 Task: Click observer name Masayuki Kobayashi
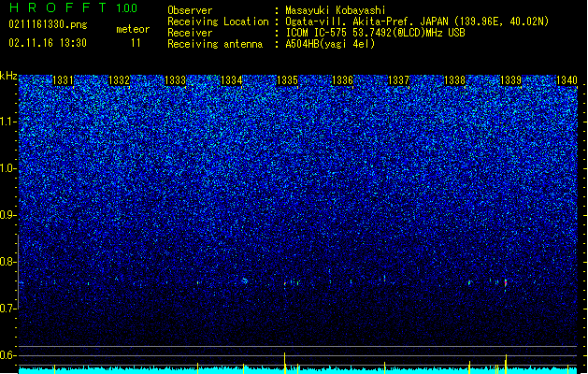(335, 10)
